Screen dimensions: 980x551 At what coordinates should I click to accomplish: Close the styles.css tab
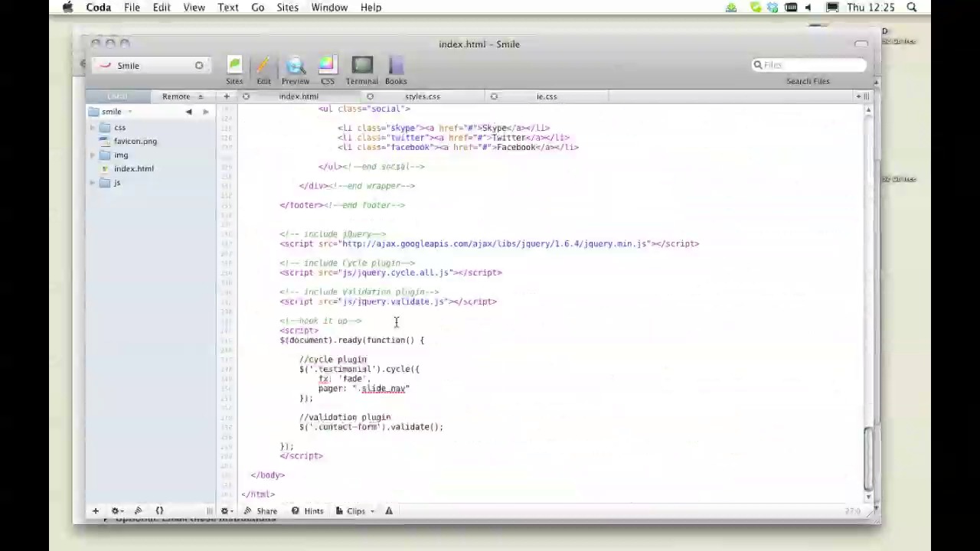point(370,96)
